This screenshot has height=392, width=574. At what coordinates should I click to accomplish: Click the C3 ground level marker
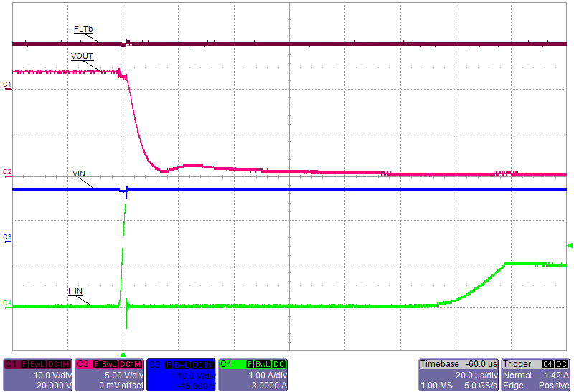click(7, 238)
